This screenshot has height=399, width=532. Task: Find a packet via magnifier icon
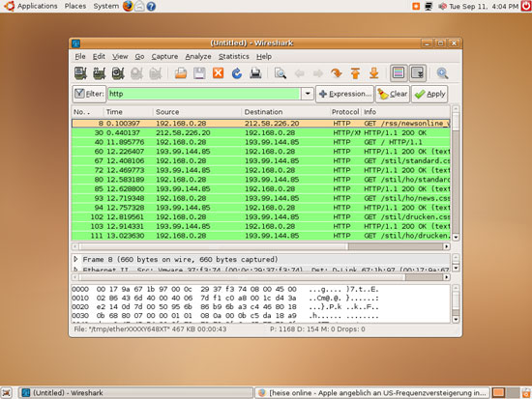point(281,73)
